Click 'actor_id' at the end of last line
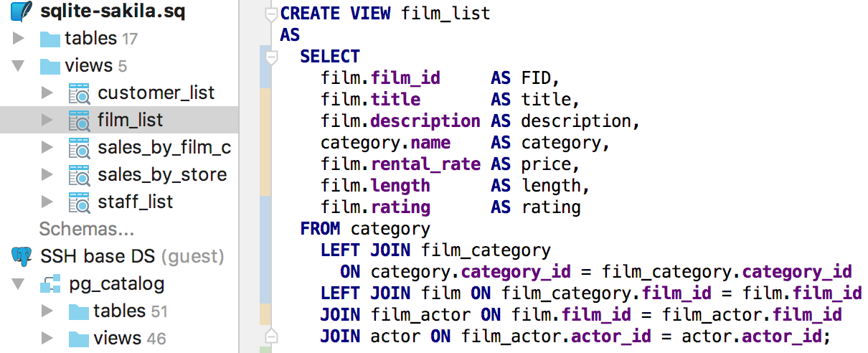Image resolution: width=868 pixels, height=353 pixels. pyautogui.click(x=782, y=336)
